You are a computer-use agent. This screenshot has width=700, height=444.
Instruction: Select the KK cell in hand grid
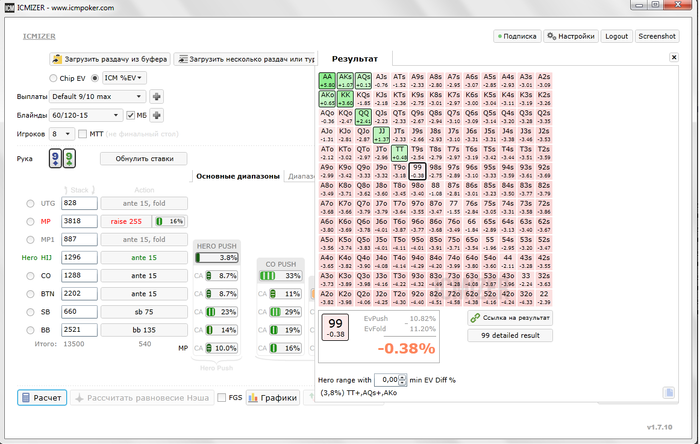pyautogui.click(x=345, y=99)
